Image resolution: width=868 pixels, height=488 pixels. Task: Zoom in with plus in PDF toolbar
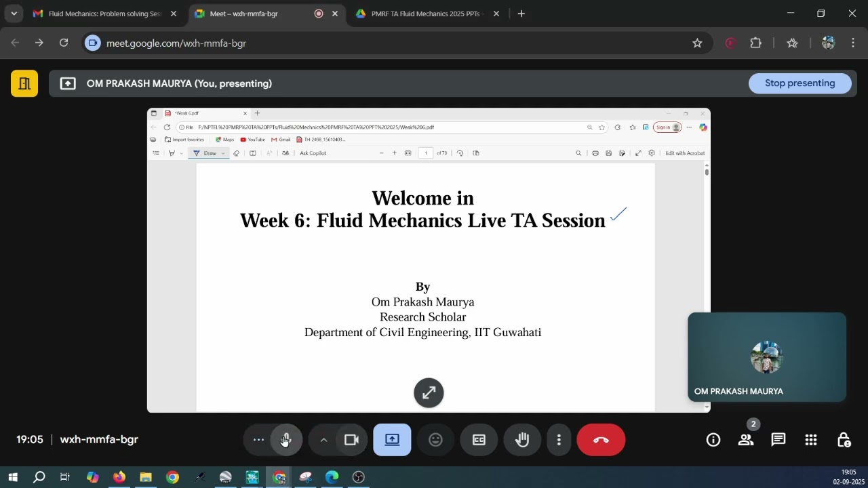(395, 153)
